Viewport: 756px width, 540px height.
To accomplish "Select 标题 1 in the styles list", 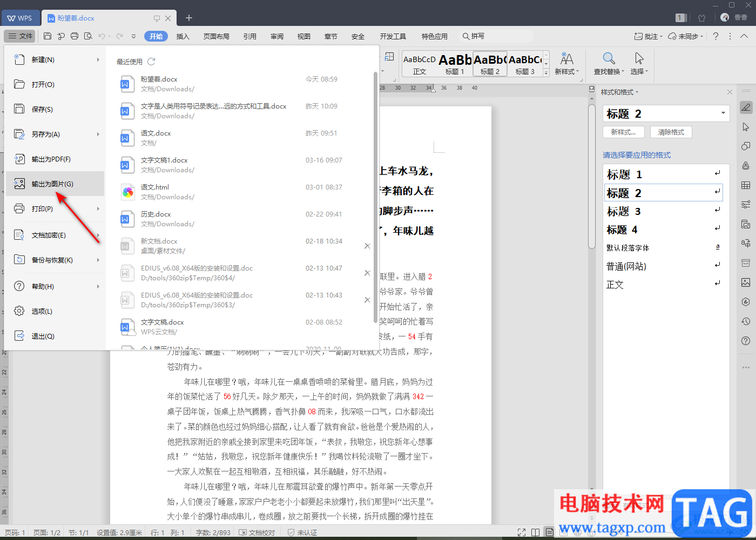I will pos(664,174).
